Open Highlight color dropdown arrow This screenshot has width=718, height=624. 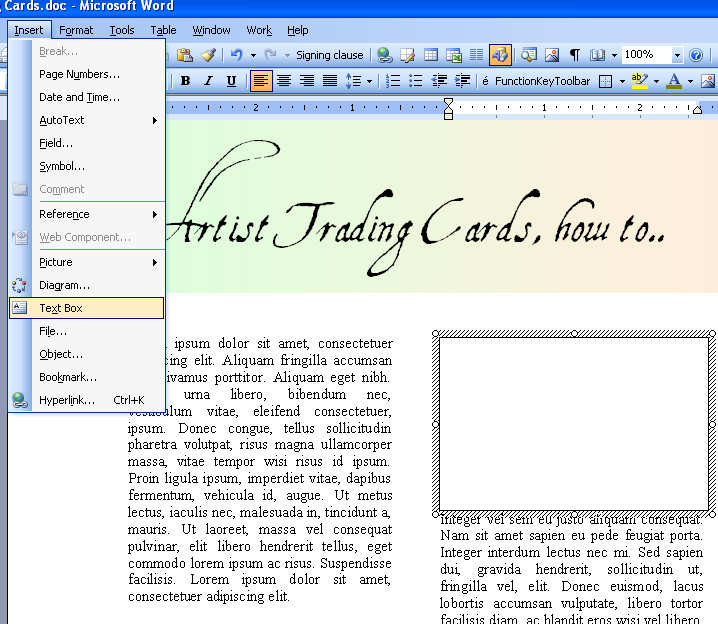click(x=656, y=82)
